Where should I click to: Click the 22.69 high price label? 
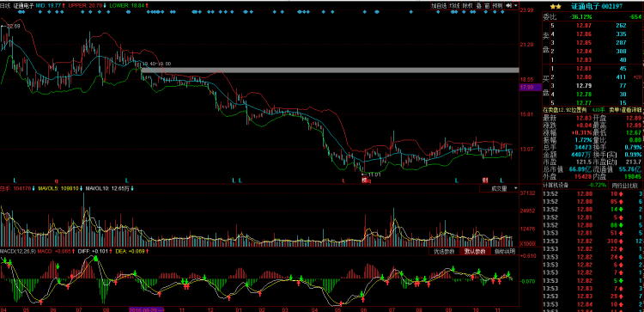point(13,27)
